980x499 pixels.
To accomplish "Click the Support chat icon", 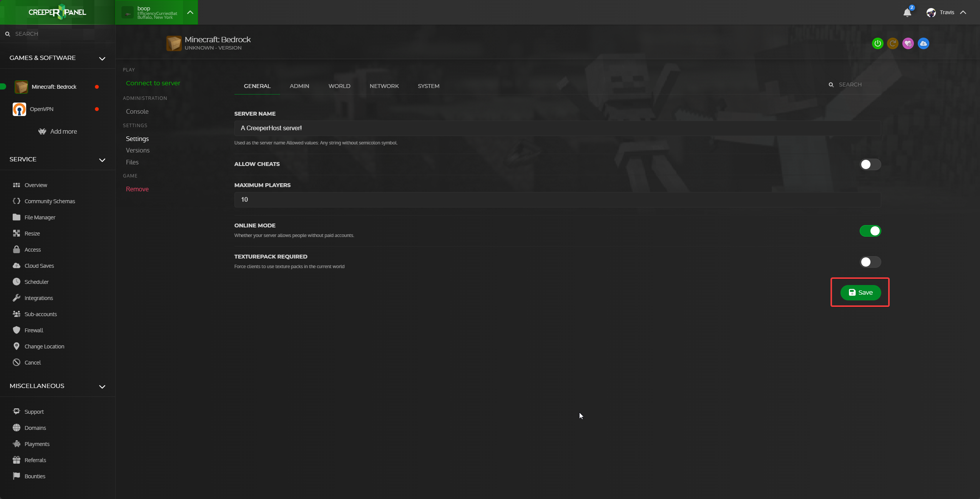I will pos(17,412).
